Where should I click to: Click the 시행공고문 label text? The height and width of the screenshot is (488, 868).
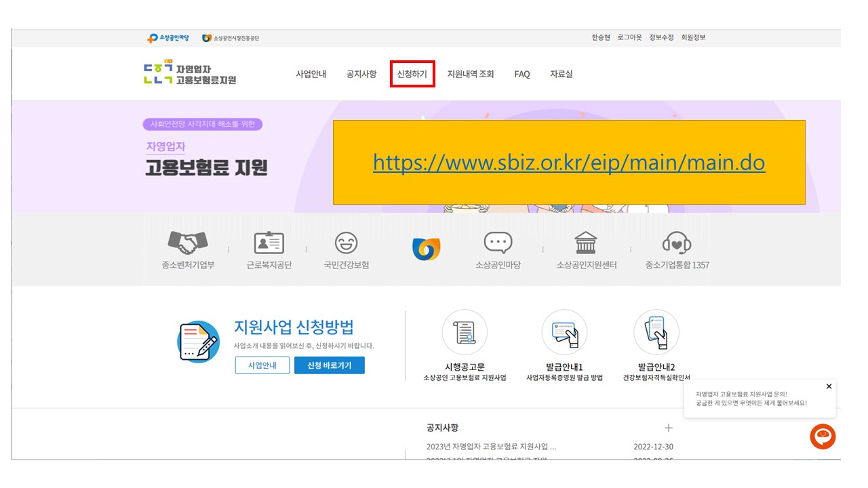pos(465,367)
